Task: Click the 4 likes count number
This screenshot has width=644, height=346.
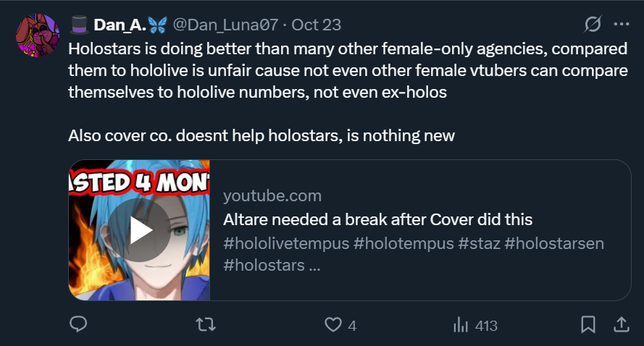Action: click(352, 326)
